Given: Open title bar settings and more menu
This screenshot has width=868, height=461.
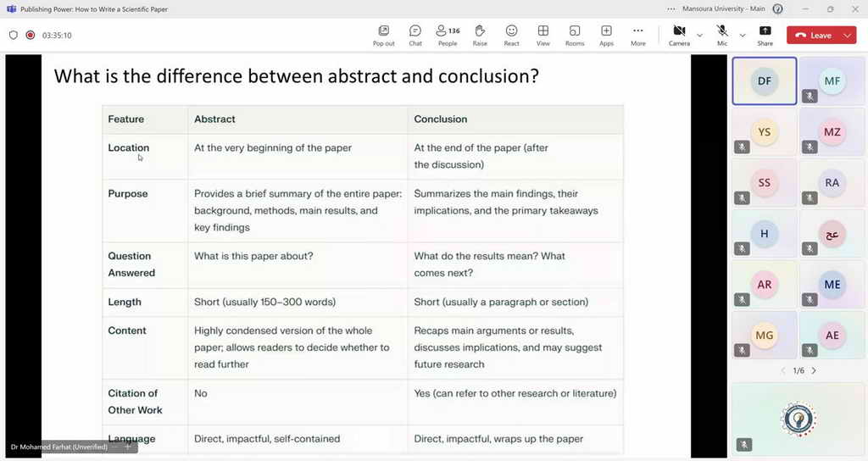Looking at the screenshot, I should [671, 8].
